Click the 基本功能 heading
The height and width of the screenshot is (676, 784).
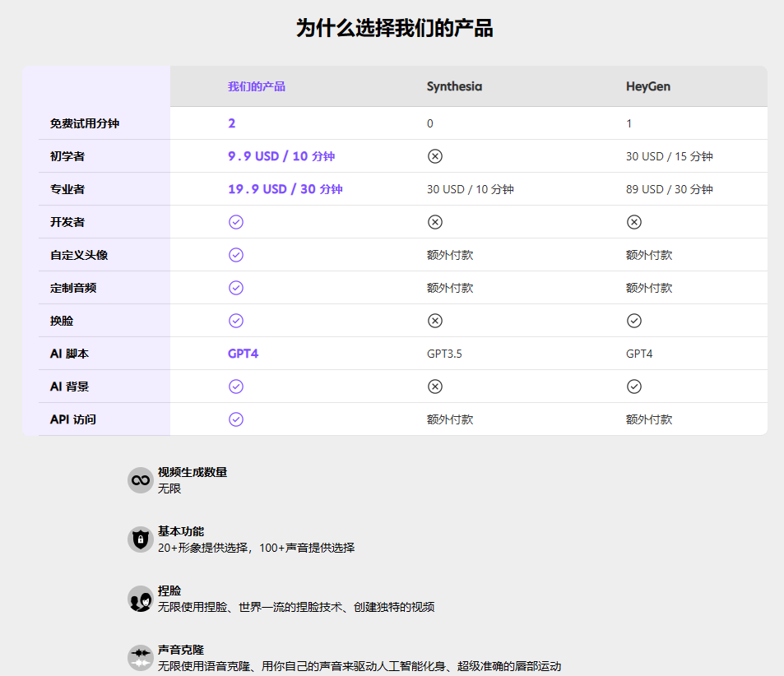coord(181,531)
